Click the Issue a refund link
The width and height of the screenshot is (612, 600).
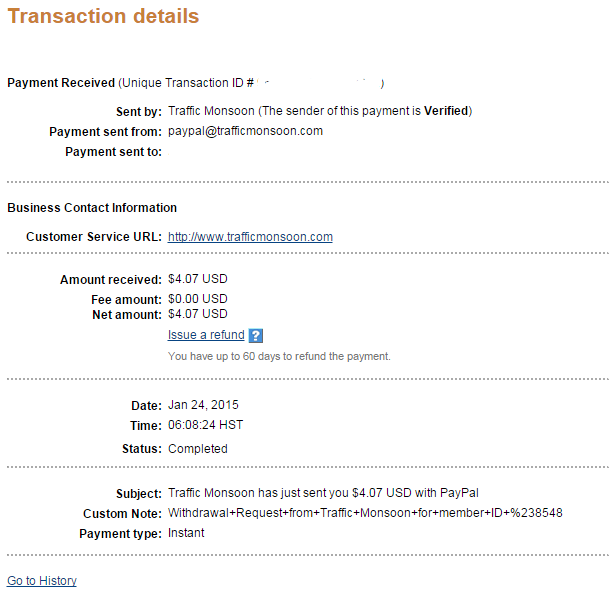[x=206, y=335]
